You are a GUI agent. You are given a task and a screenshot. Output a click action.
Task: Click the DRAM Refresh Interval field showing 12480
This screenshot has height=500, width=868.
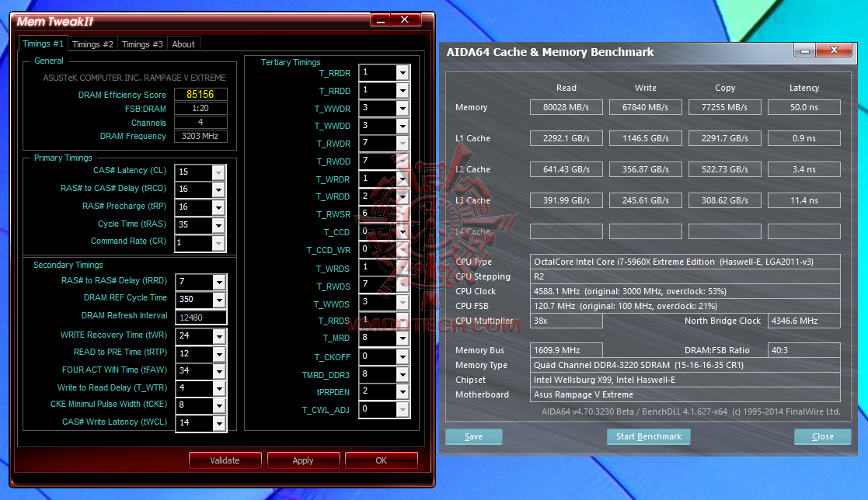tap(200, 318)
